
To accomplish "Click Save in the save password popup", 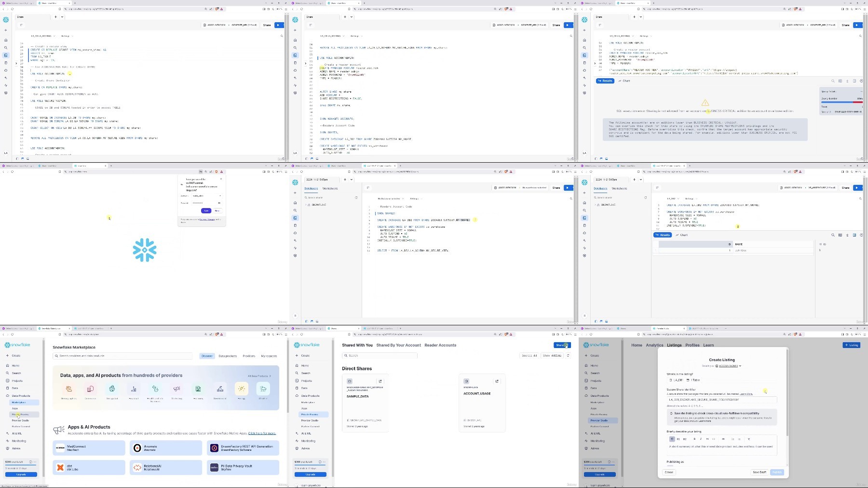I will pos(206,210).
